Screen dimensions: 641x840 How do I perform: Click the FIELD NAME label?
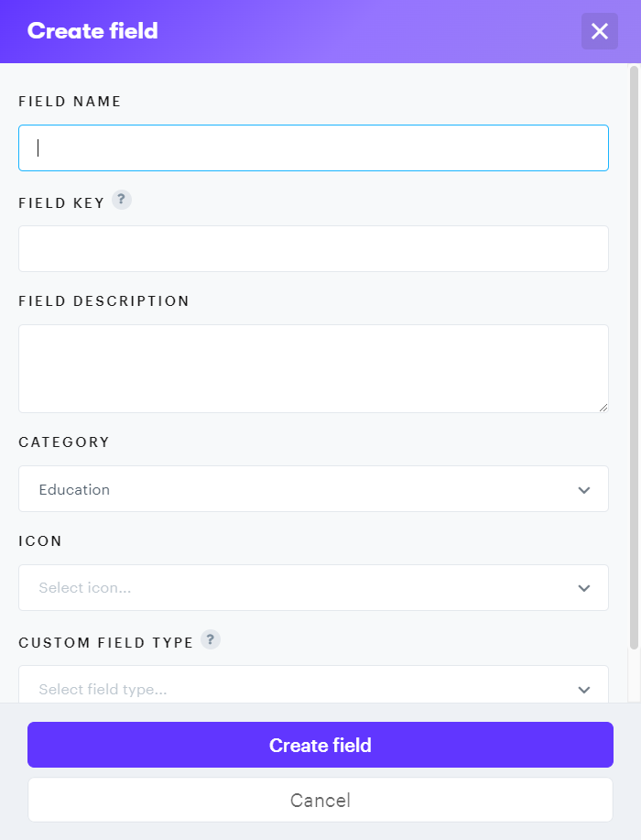pos(70,102)
